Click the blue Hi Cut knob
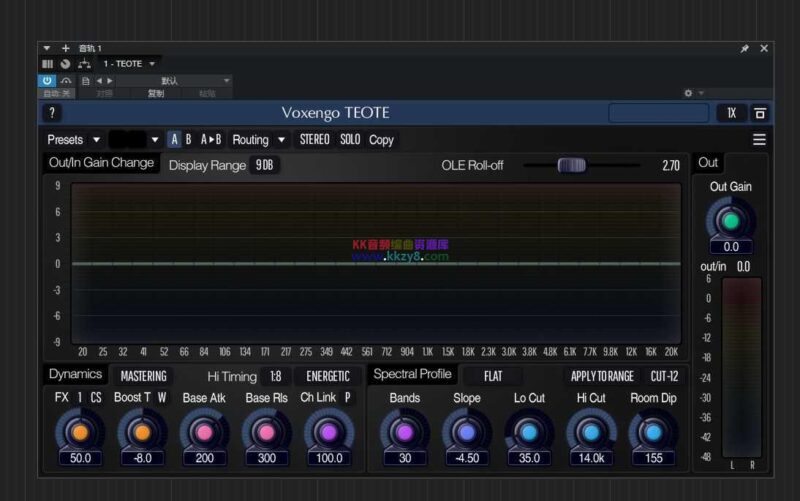800x501 pixels. click(591, 433)
